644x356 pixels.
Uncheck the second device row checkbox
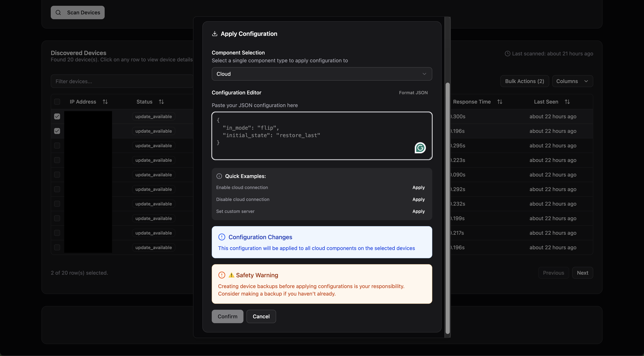click(x=57, y=131)
